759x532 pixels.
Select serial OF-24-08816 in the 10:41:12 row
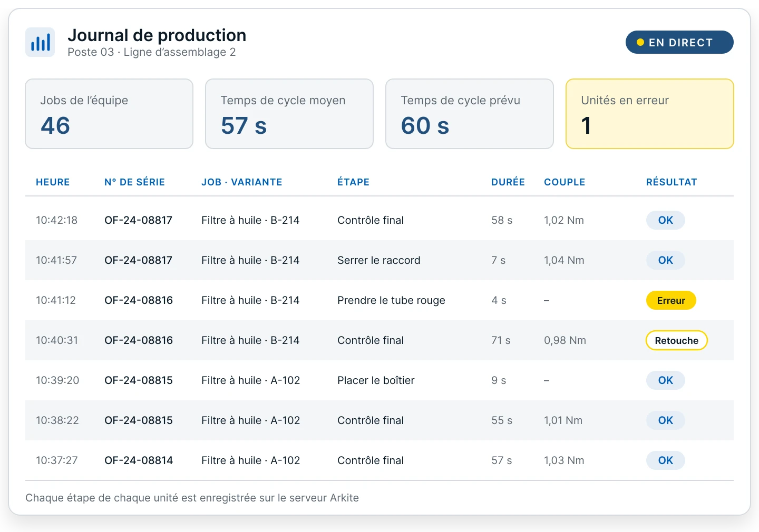point(139,300)
